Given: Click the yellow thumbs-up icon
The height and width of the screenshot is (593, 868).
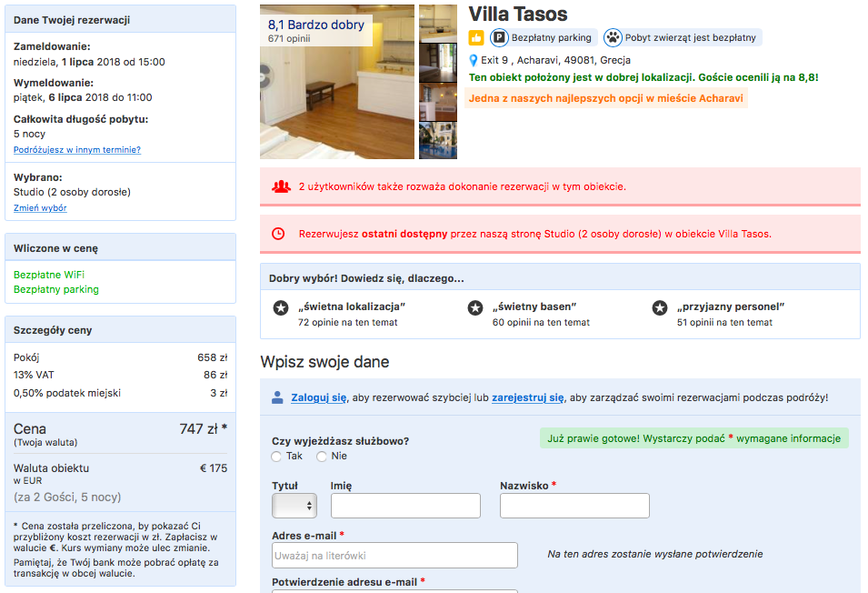Looking at the screenshot, I should tap(476, 37).
